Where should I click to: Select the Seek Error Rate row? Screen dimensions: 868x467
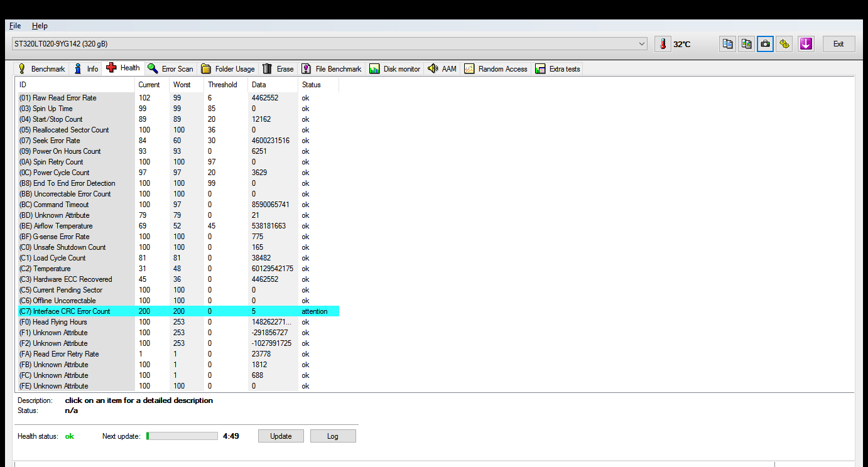[x=178, y=141]
